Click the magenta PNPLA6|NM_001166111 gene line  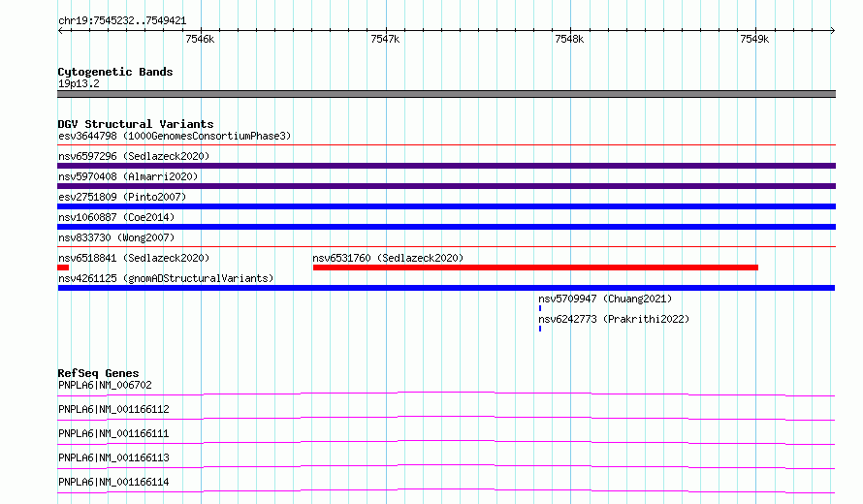[x=446, y=442]
